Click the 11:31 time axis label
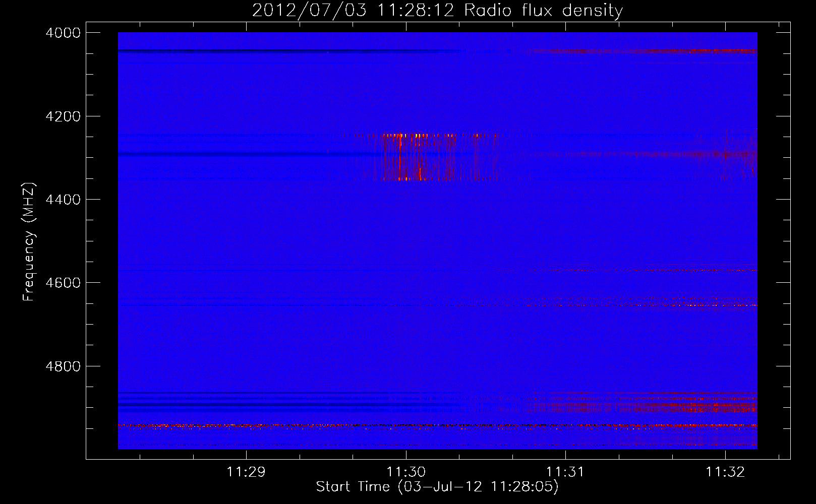This screenshot has width=816, height=504. tap(565, 472)
